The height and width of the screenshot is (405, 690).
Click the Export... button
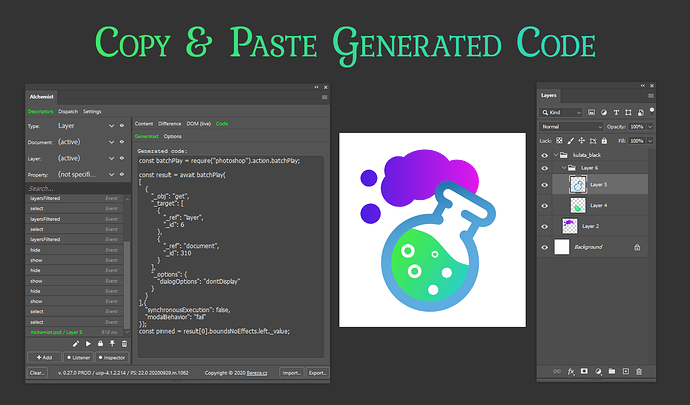point(317,373)
